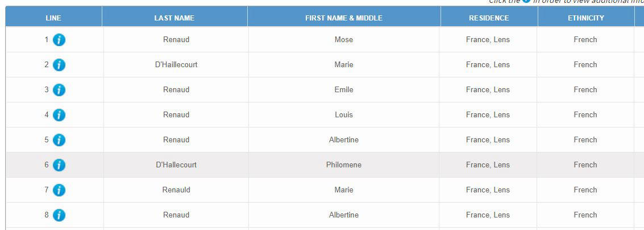Click info icon on line 6

pyautogui.click(x=59, y=165)
